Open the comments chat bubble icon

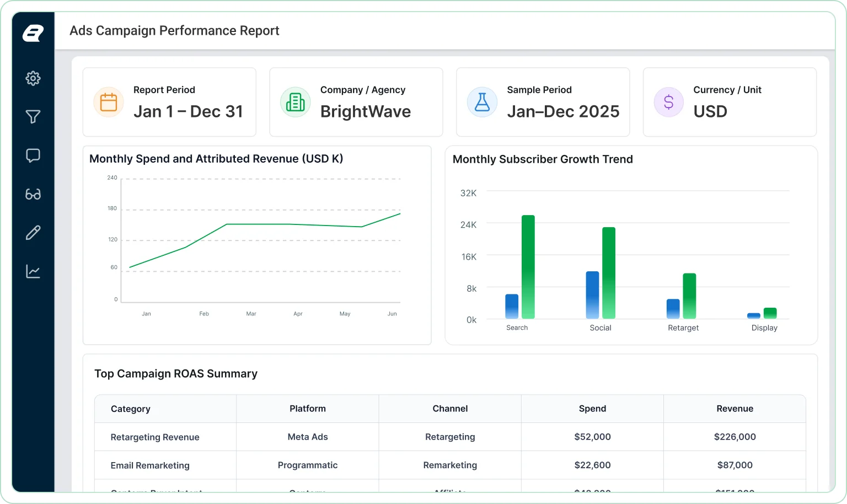[33, 156]
